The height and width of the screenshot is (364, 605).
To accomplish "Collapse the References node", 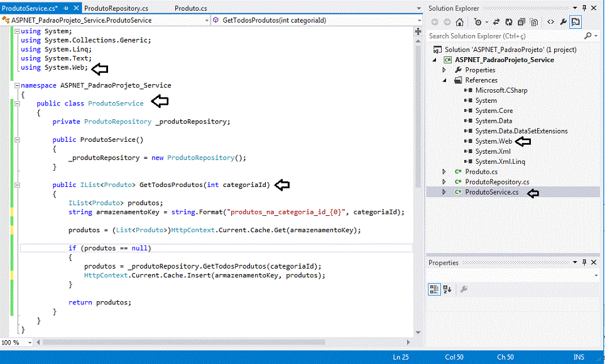I will [445, 80].
